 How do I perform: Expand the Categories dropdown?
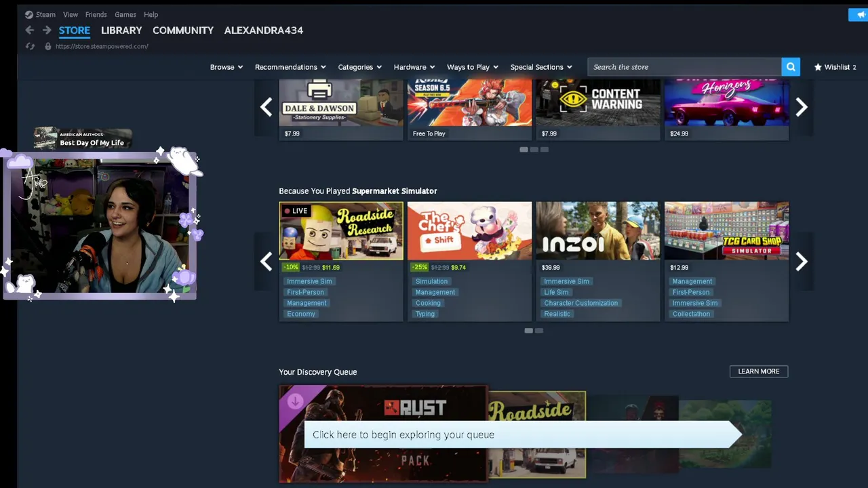pyautogui.click(x=360, y=67)
